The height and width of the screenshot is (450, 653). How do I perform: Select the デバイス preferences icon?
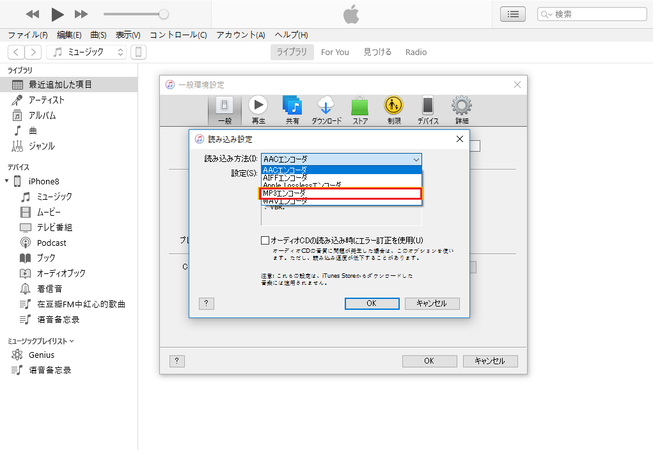pos(428,110)
